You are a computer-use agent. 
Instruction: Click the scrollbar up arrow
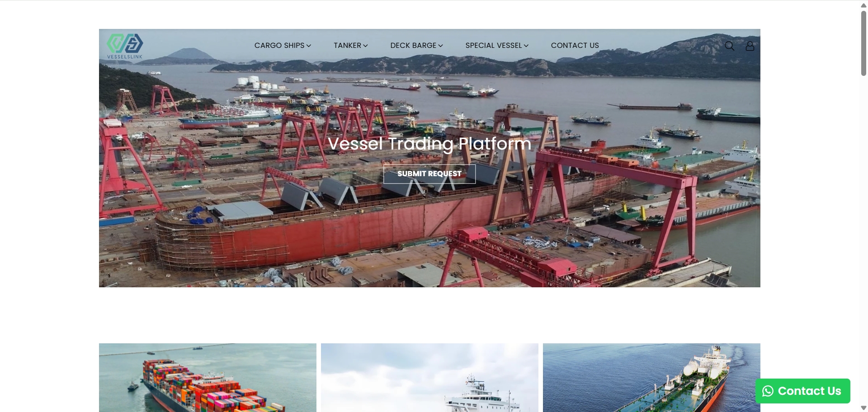tap(863, 5)
